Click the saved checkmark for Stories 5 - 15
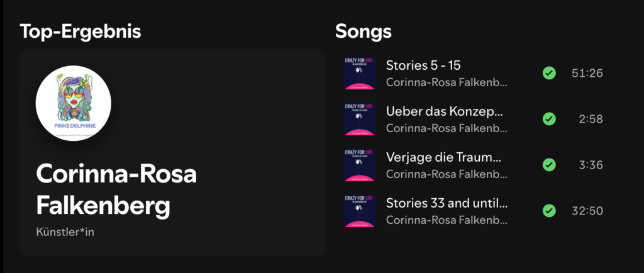The width and height of the screenshot is (644, 273). click(549, 73)
